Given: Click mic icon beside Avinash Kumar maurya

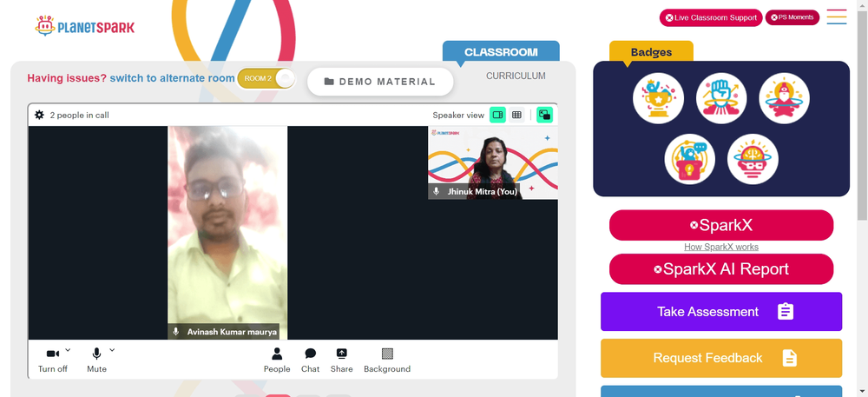Looking at the screenshot, I should point(176,332).
